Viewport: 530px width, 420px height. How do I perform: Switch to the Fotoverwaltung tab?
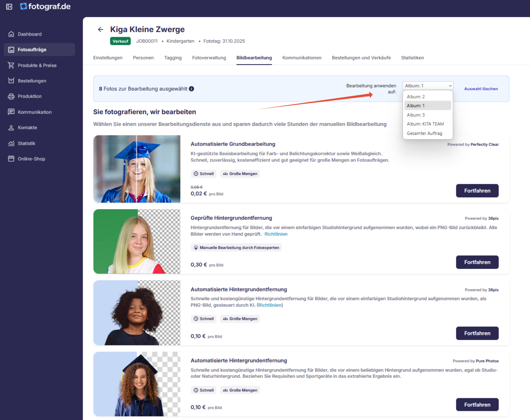209,58
